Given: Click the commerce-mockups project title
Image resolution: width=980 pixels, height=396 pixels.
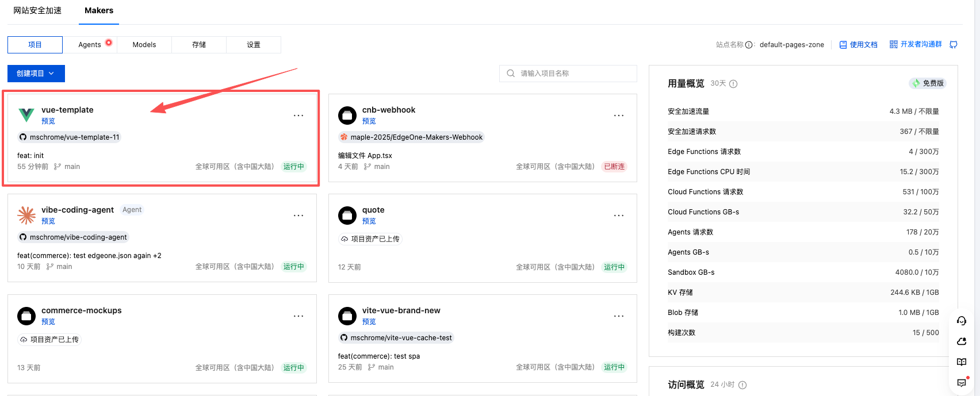Looking at the screenshot, I should 82,310.
